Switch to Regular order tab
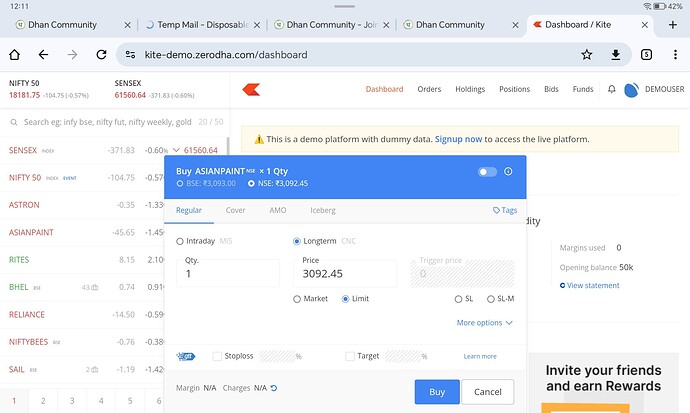 189,210
